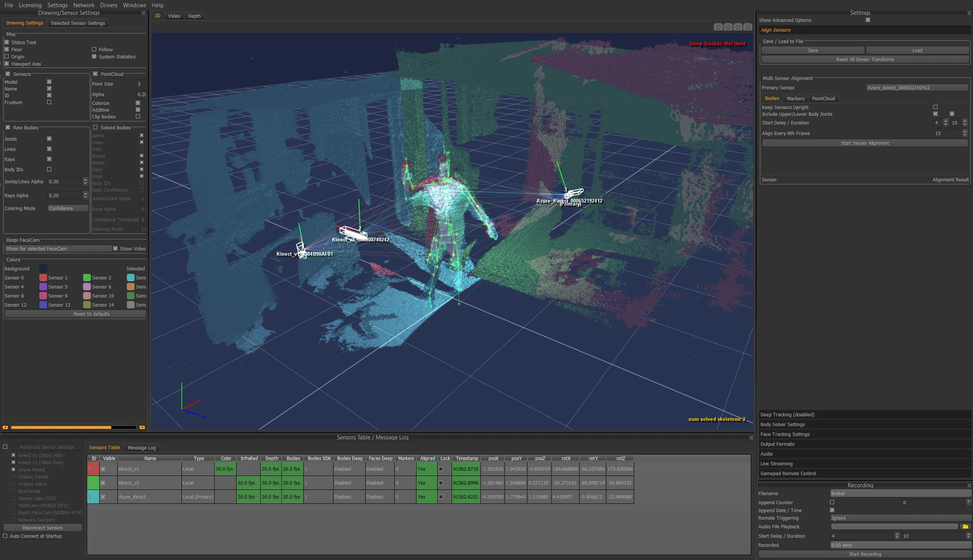Click the rightmost camera view icon above viewport
Screen dimensions: 973x560
click(747, 27)
